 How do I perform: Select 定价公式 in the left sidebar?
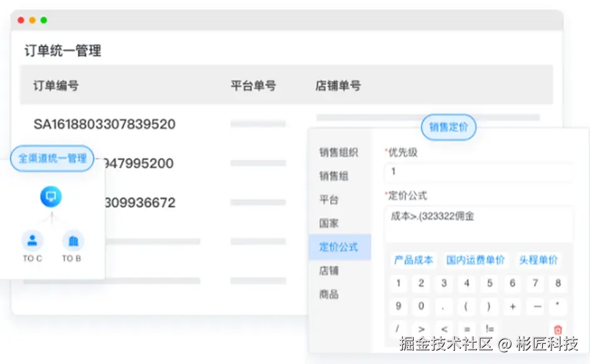(x=338, y=247)
